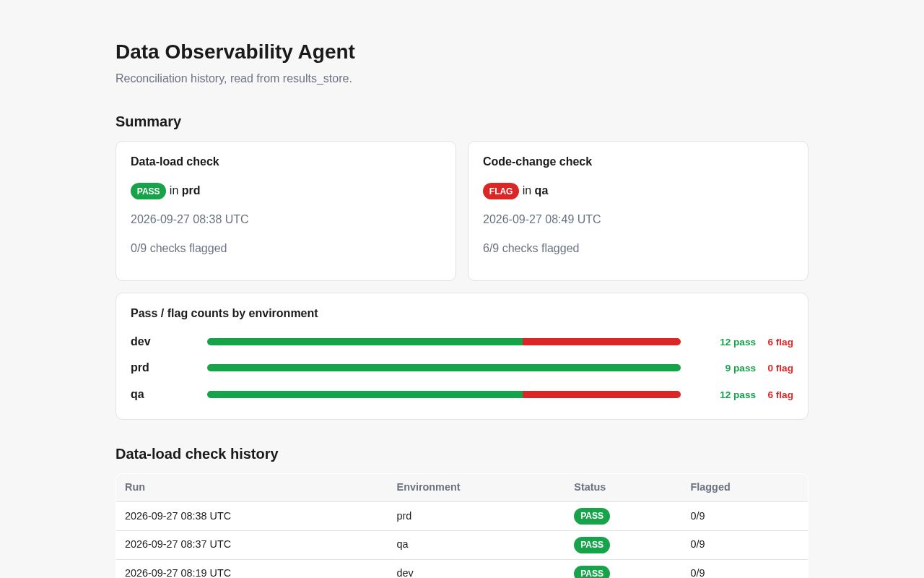Image resolution: width=924 pixels, height=578 pixels.
Task: Click the 6 flag count for dev
Action: [780, 342]
